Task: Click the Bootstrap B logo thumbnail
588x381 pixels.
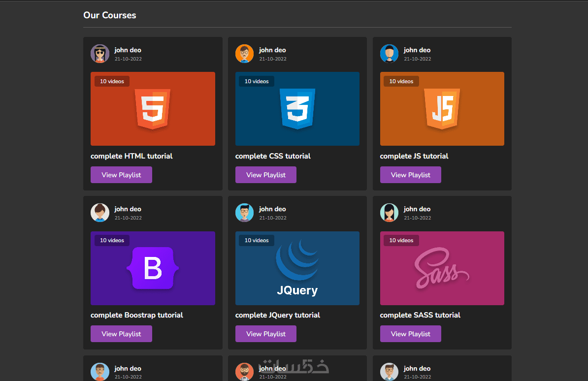Action: [153, 268]
